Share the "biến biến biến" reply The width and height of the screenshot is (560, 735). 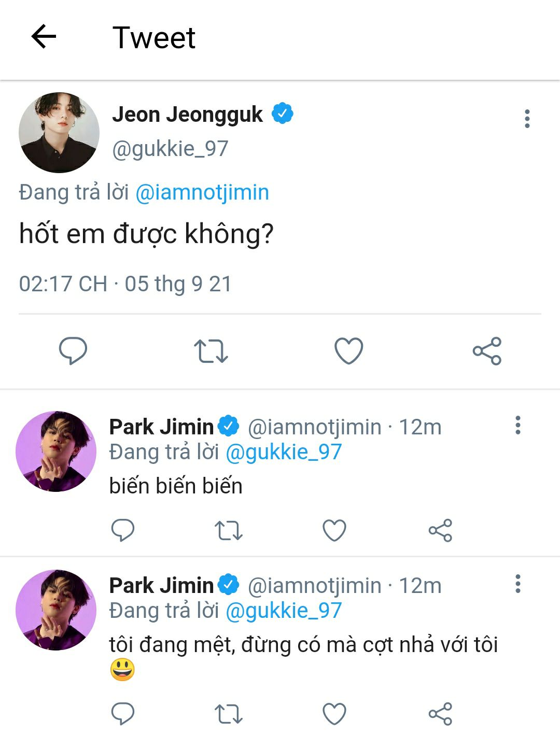click(x=440, y=530)
